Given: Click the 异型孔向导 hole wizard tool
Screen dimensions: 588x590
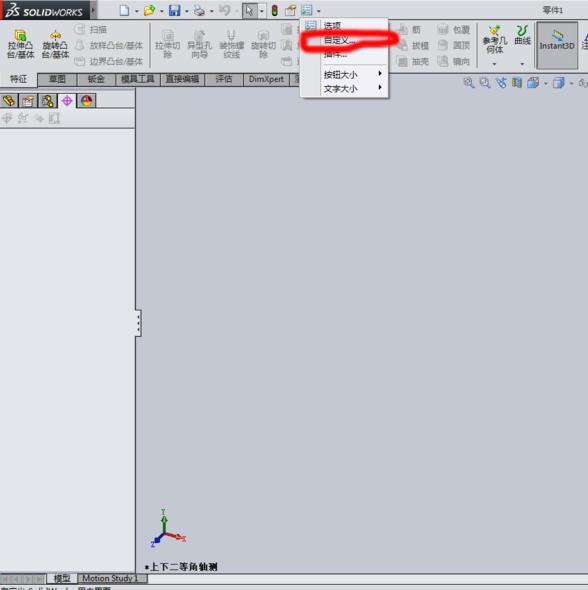Looking at the screenshot, I should (199, 44).
